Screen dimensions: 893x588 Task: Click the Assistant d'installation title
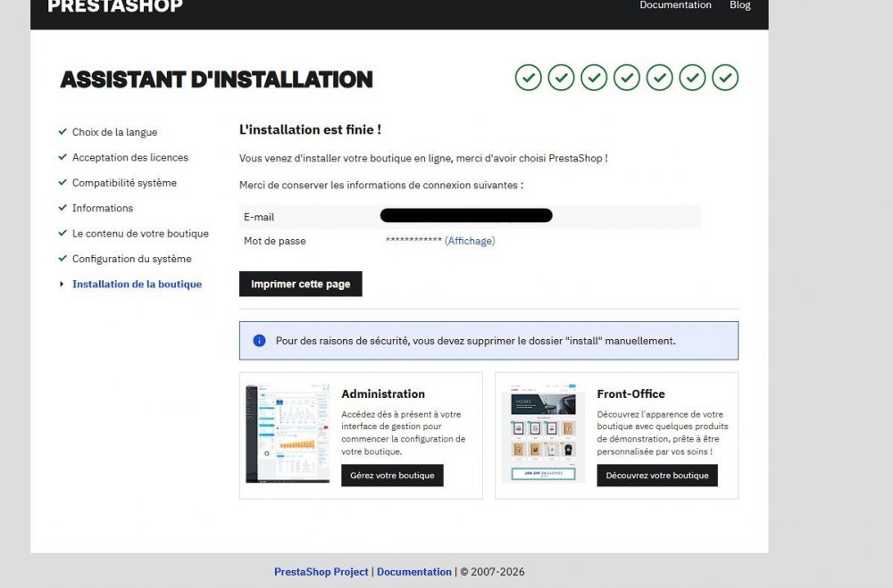click(216, 79)
